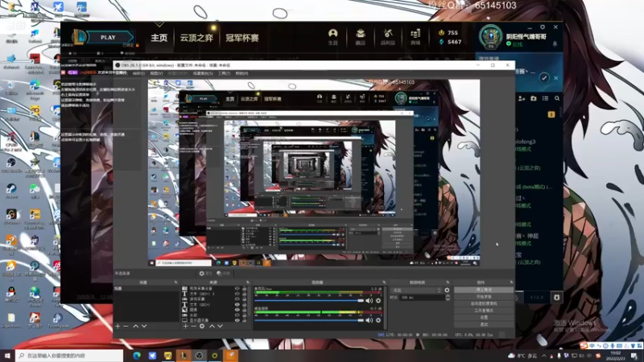Move the source up in the list
The image size is (644, 362).
[x=212, y=326]
